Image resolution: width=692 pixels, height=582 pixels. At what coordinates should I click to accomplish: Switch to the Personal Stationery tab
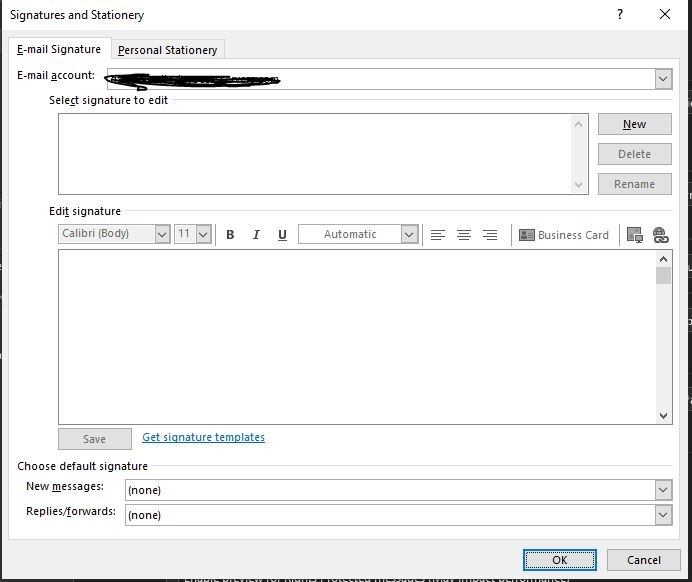point(167,50)
